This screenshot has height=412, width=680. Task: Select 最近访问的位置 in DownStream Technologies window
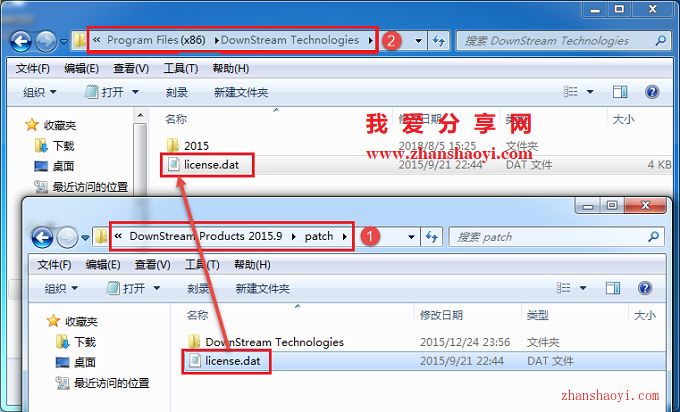[x=81, y=187]
